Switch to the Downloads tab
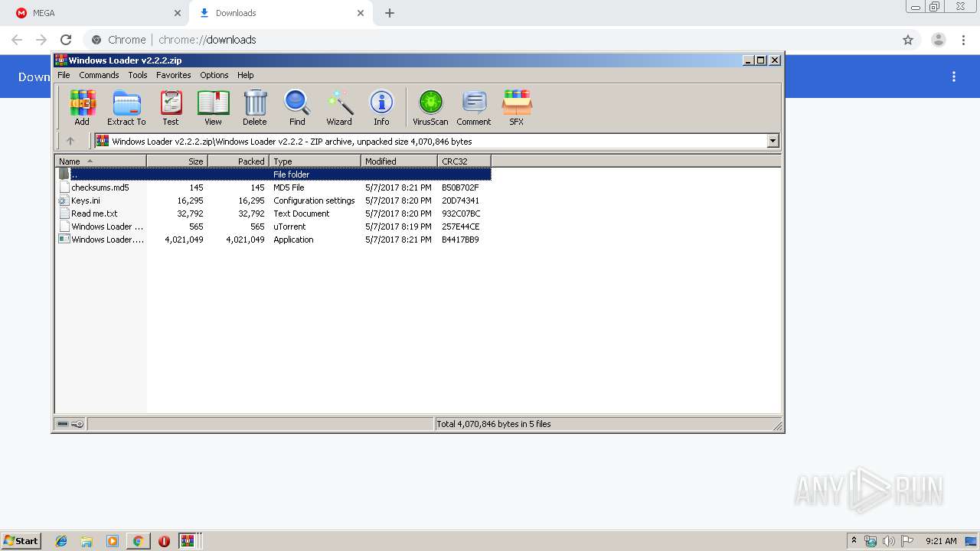This screenshot has width=980, height=551. pyautogui.click(x=279, y=13)
